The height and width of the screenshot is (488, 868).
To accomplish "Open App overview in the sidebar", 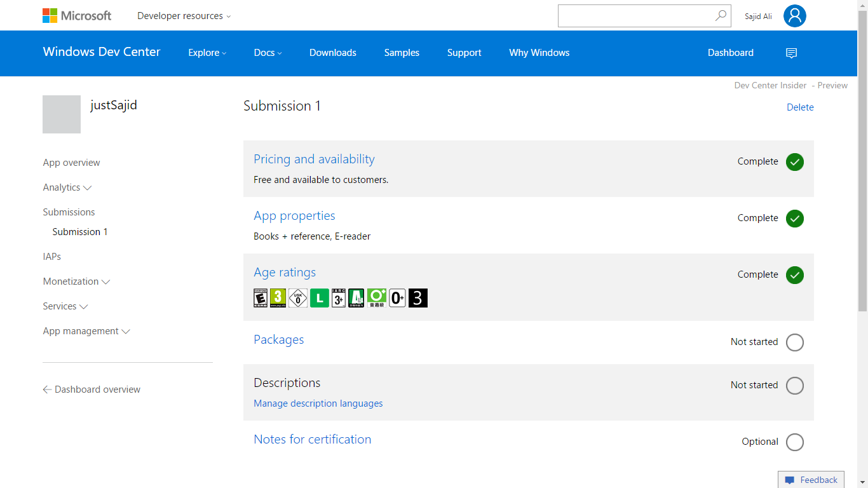I will coord(71,163).
